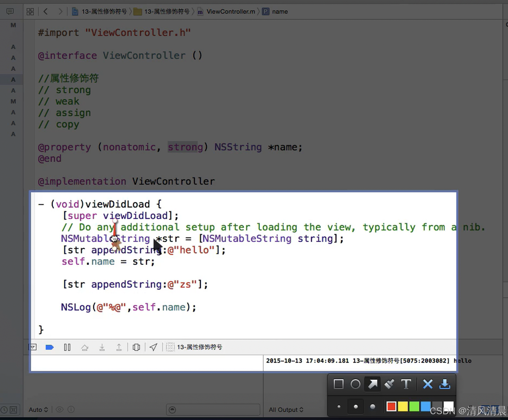Select the text annotation tool
Screen dimensions: 508x420
tap(406, 384)
